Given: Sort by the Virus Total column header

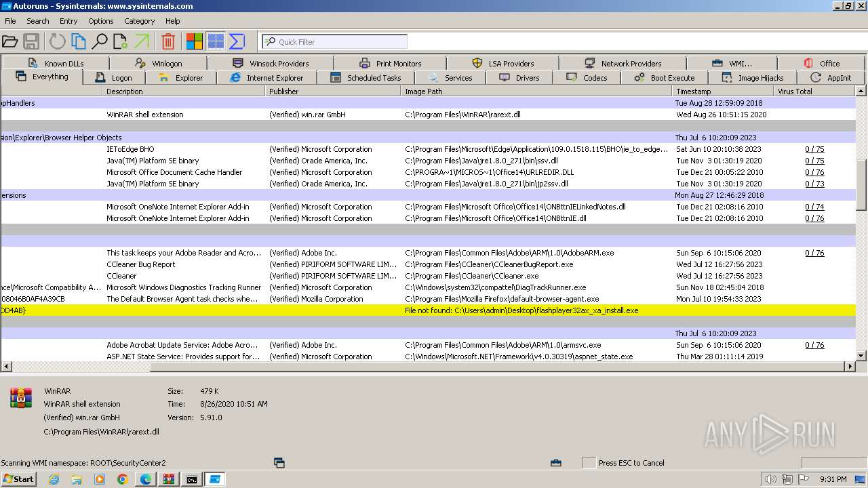Looking at the screenshot, I should 814,91.
